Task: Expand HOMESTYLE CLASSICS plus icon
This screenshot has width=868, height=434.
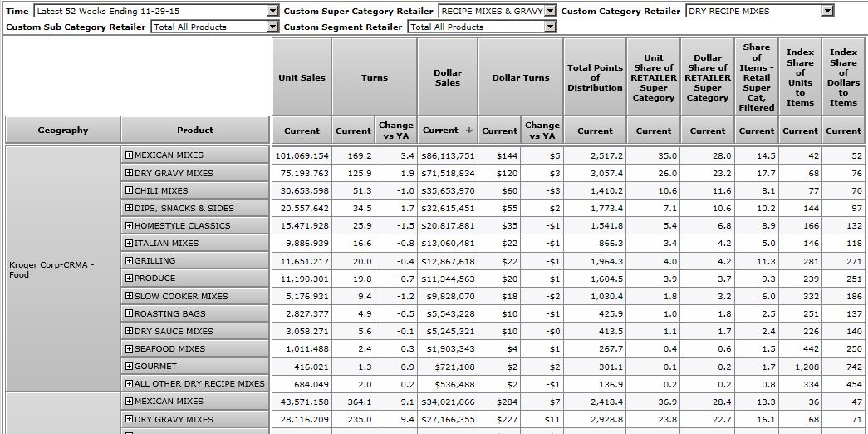Action: [x=129, y=226]
